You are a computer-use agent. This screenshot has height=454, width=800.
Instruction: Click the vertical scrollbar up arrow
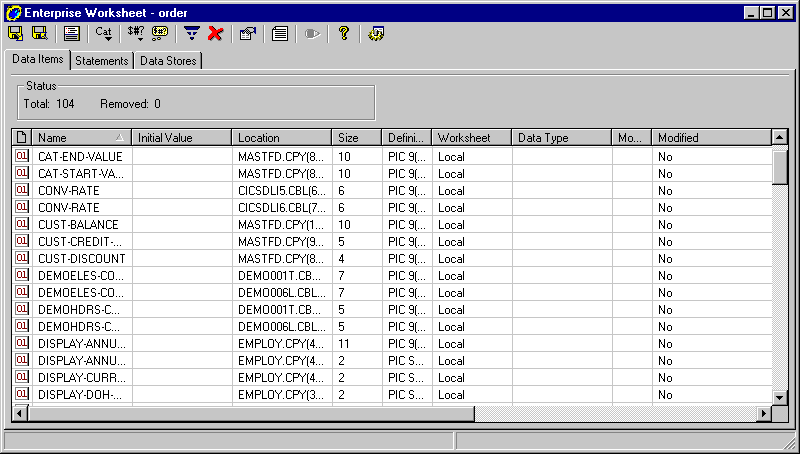780,137
